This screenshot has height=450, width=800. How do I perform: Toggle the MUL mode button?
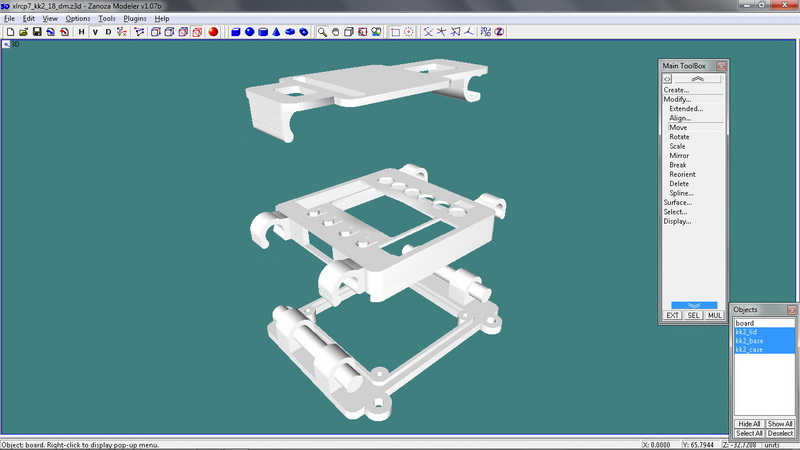714,315
